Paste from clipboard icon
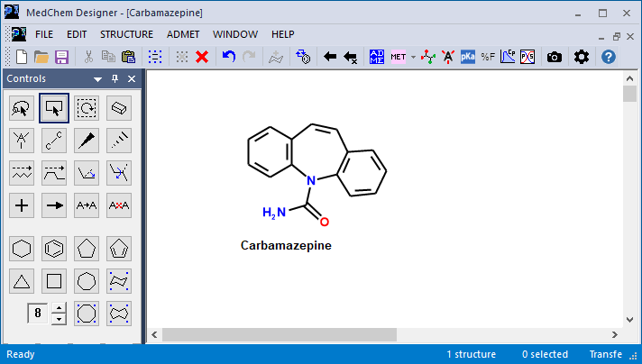 tap(129, 57)
